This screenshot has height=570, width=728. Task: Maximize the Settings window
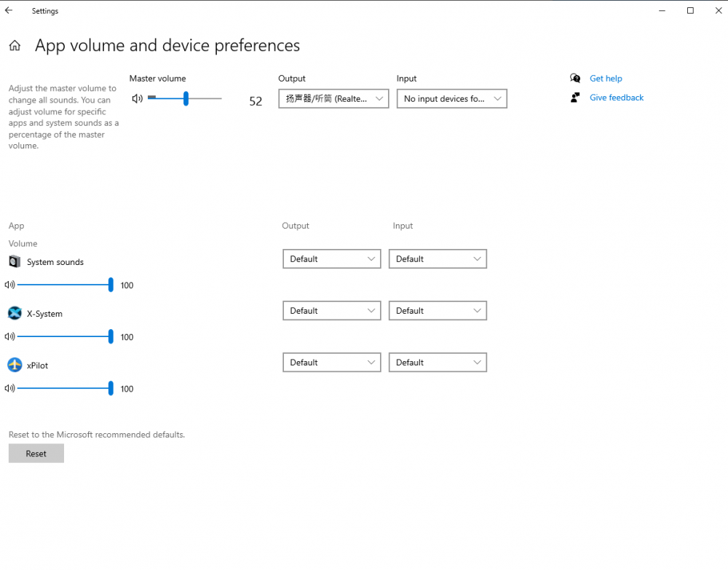690,11
